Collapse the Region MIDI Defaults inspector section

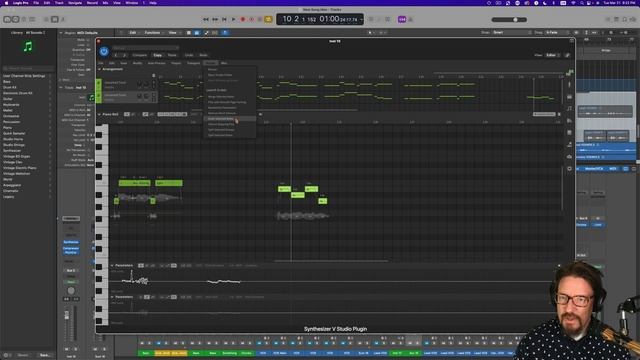click(61, 33)
